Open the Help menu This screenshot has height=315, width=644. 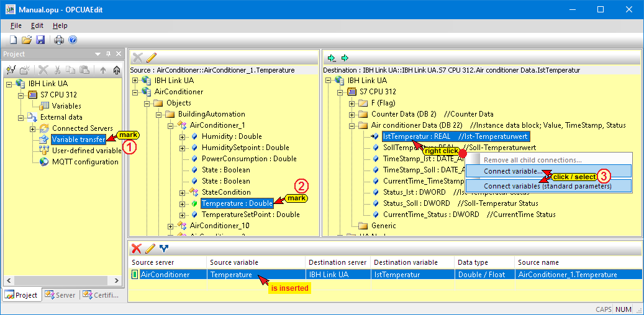60,25
